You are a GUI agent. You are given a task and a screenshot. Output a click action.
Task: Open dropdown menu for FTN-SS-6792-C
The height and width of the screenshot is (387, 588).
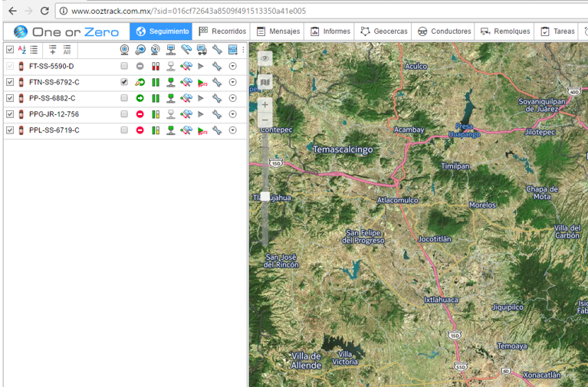(233, 82)
